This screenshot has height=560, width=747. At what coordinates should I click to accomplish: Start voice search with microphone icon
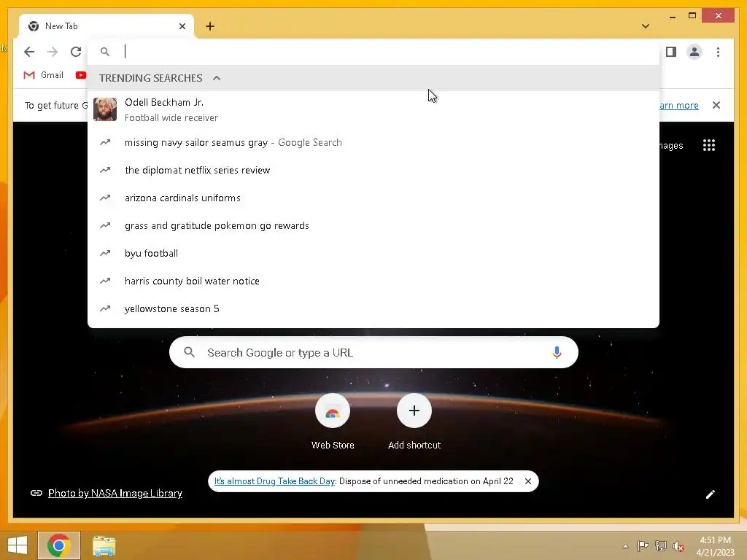[x=557, y=352]
